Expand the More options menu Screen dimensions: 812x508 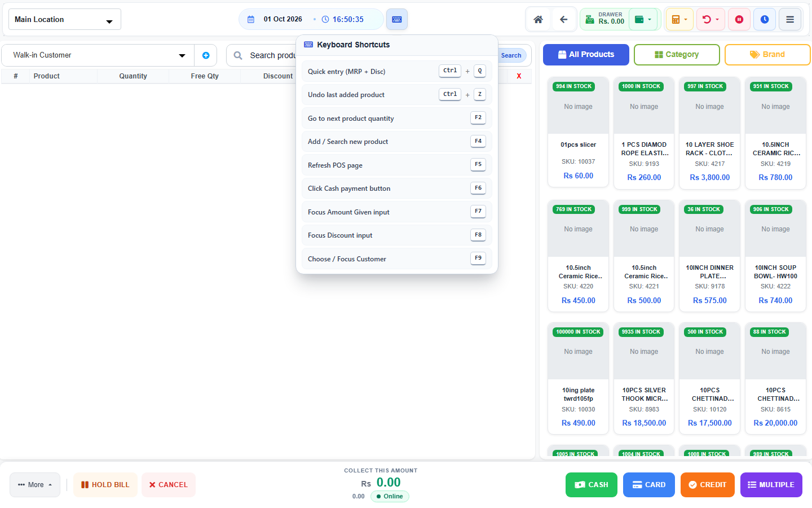[x=35, y=485]
